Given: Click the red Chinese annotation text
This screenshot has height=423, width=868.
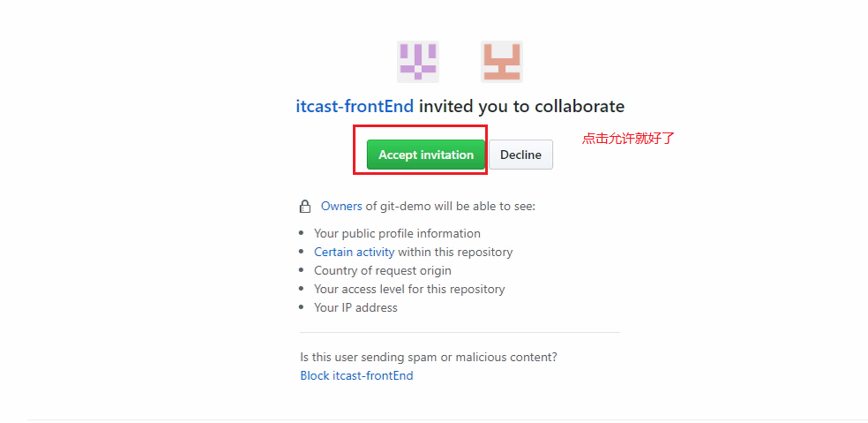Looking at the screenshot, I should pos(627,139).
